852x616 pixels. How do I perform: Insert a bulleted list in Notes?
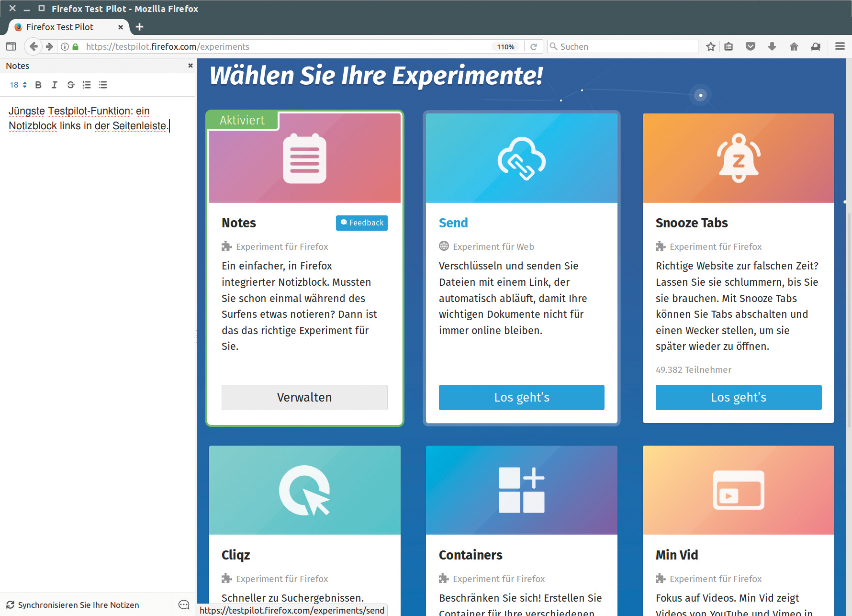coord(103,85)
